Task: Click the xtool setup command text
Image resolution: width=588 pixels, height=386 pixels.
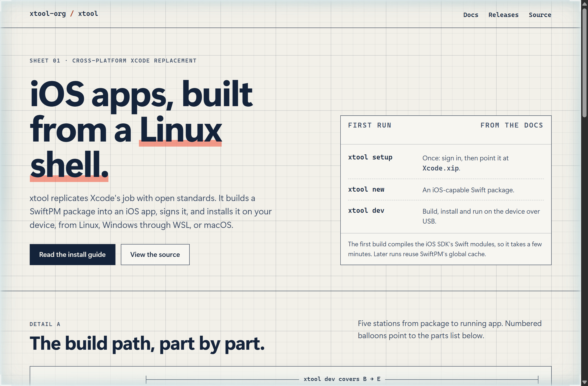Action: point(370,157)
